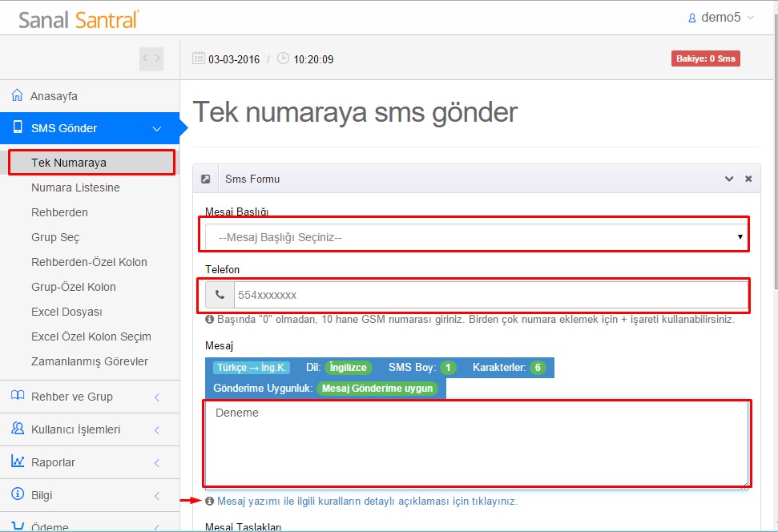Open the demo5 user menu
Image resolution: width=778 pixels, height=532 pixels.
(x=721, y=18)
